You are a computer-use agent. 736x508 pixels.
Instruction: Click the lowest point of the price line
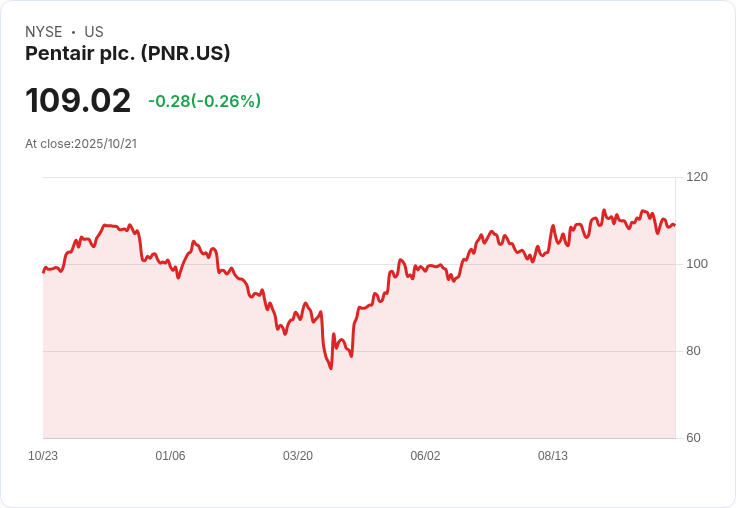click(x=331, y=368)
